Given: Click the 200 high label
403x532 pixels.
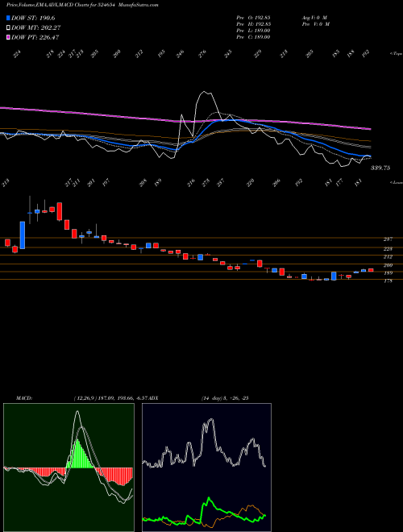Looking at the screenshot, I should pyautogui.click(x=117, y=54).
